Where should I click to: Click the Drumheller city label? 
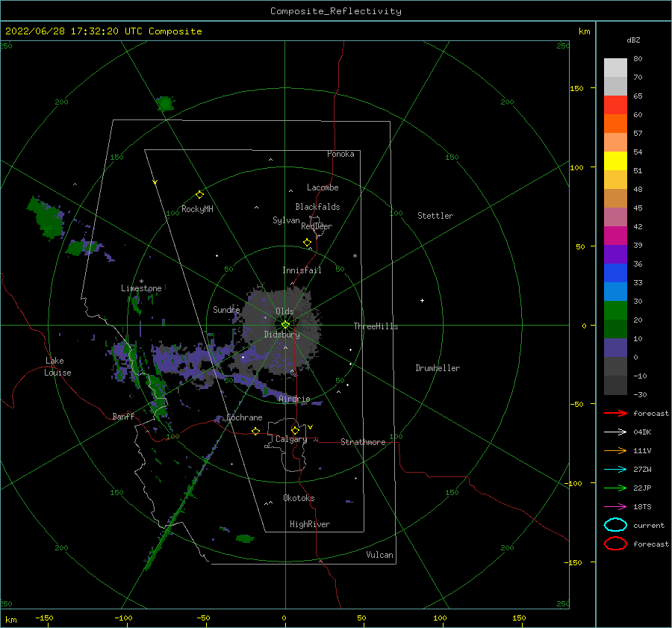438,368
